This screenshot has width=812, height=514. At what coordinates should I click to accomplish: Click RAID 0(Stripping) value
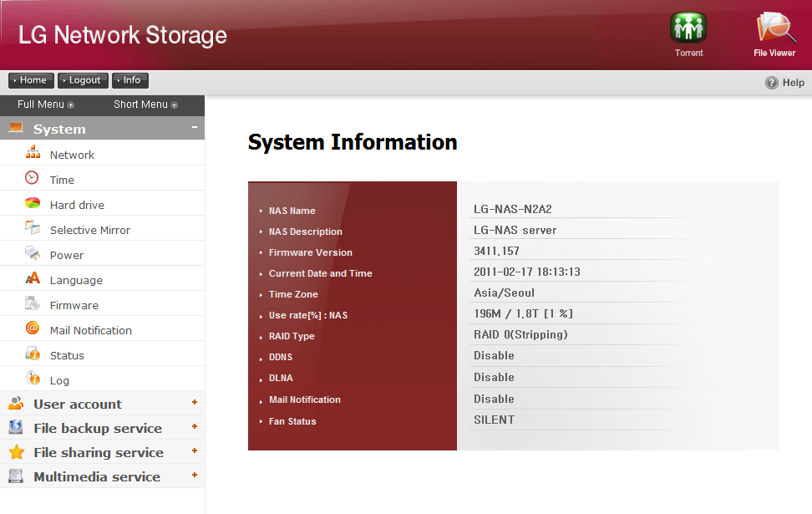pos(520,334)
